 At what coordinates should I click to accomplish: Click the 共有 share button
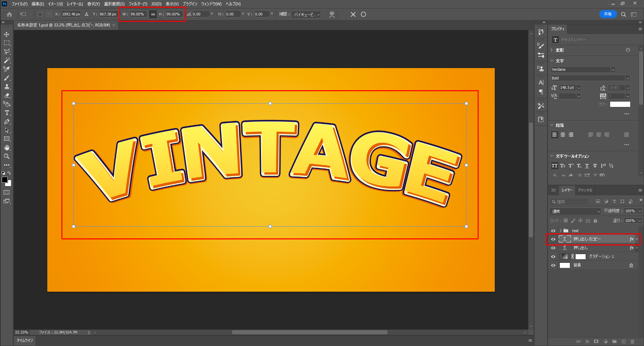(x=607, y=14)
